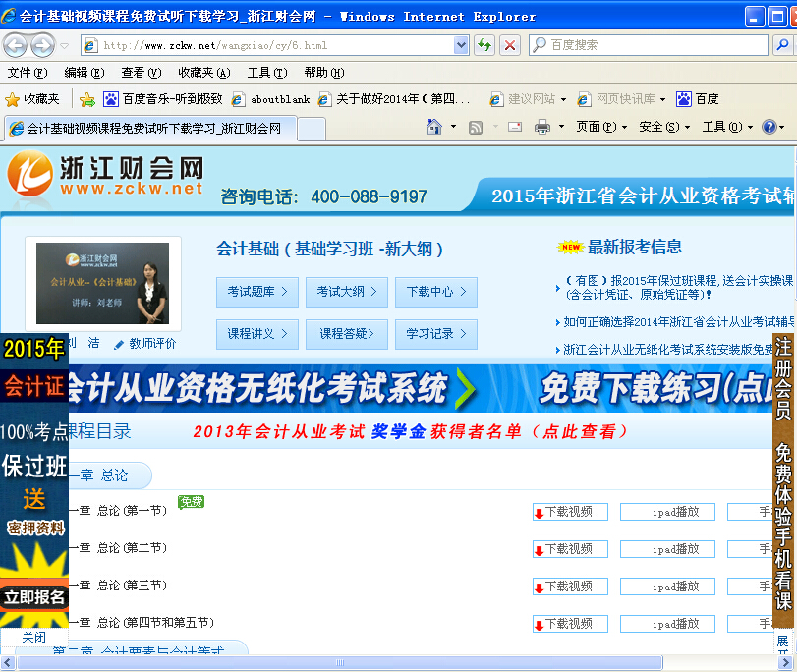Open the aboutblank favorite
The image size is (797, 672).
271,99
